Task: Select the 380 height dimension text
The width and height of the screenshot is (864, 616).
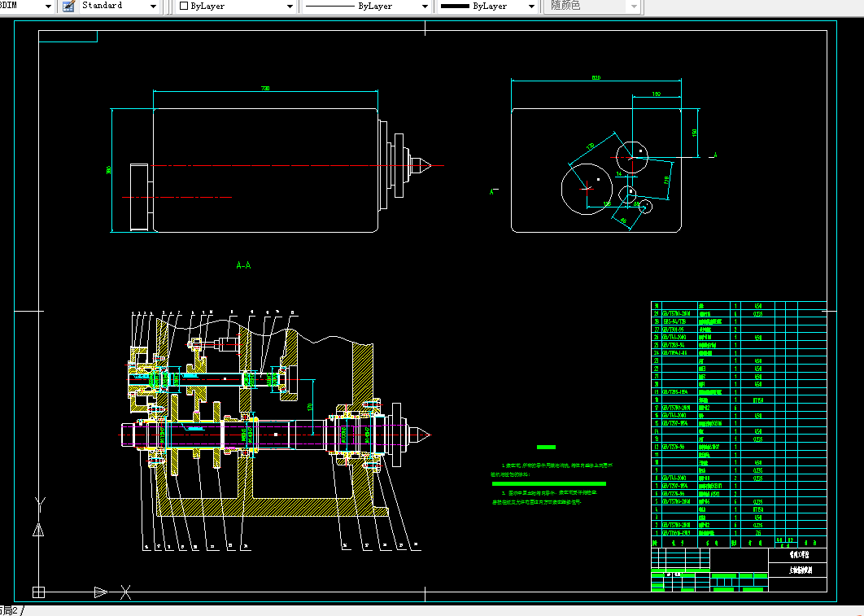Action: 109,170
